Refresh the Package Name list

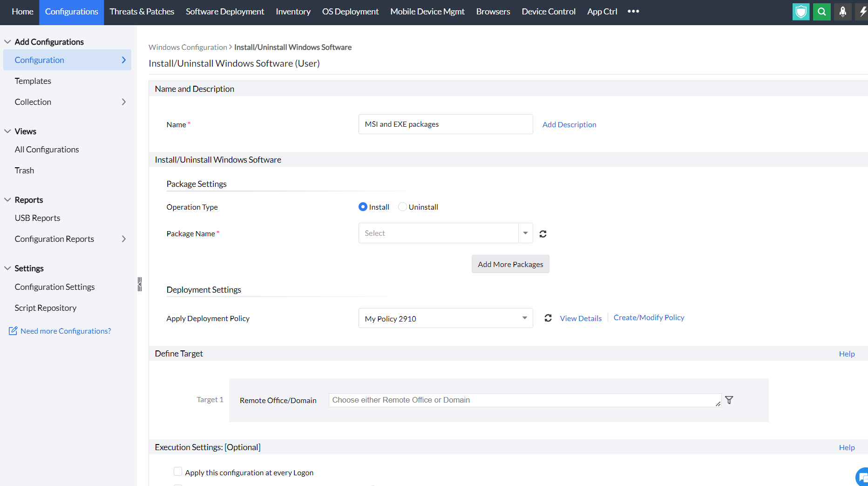click(x=543, y=234)
